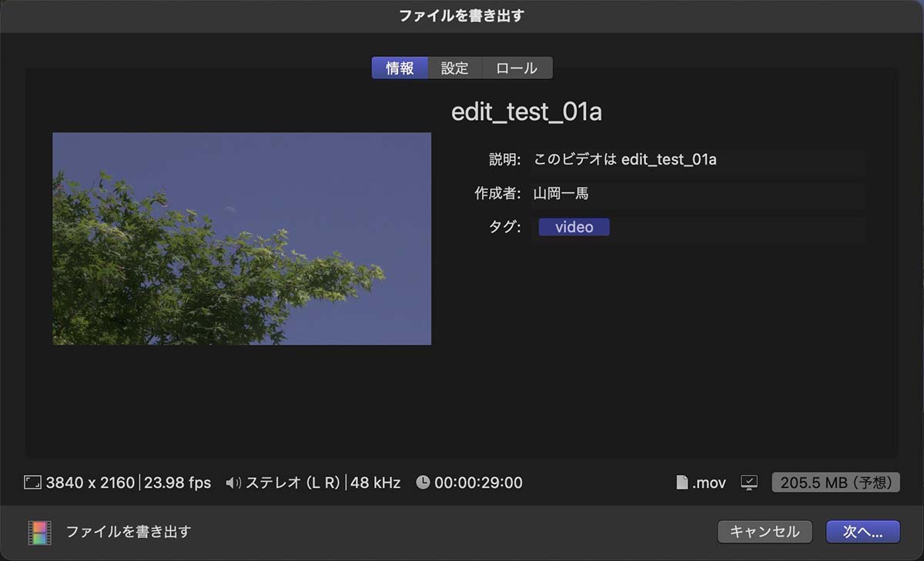The width and height of the screenshot is (924, 561).
Task: Click the frame size resolution icon
Action: point(32,483)
